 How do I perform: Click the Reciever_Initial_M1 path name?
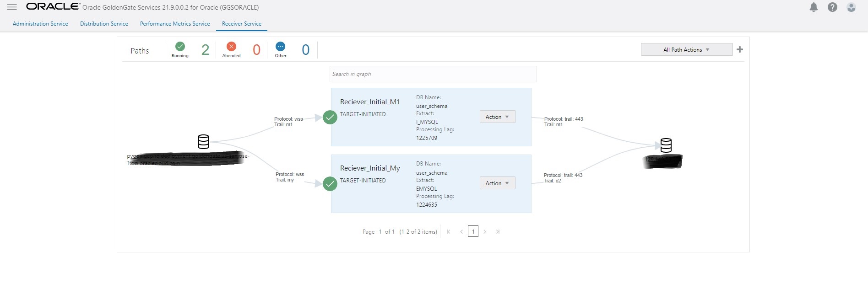pos(370,102)
